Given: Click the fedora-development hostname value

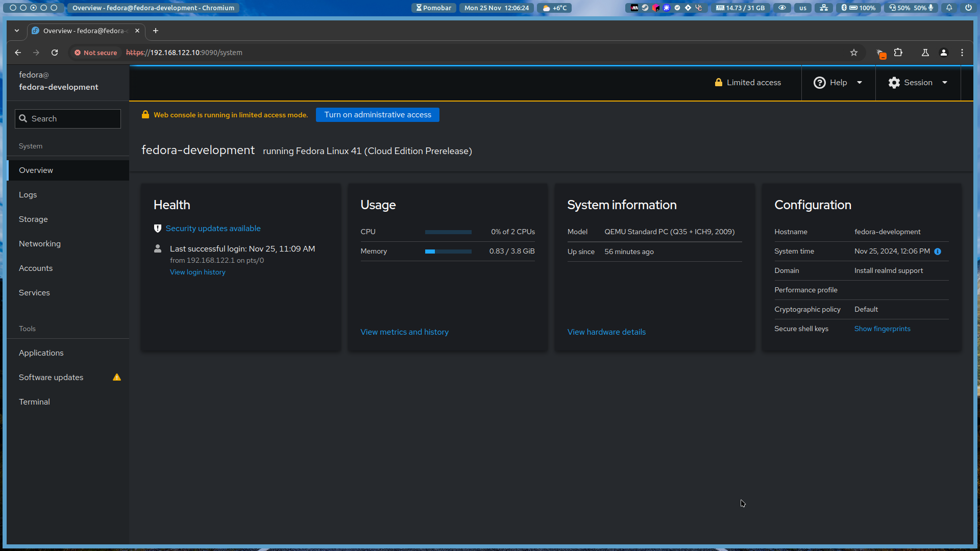Looking at the screenshot, I should (x=888, y=232).
